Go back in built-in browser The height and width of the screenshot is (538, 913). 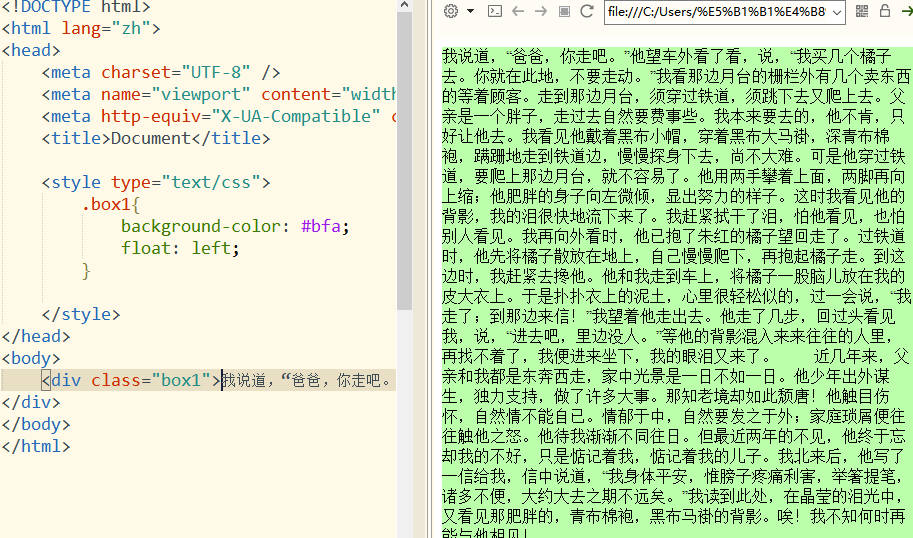coord(518,11)
